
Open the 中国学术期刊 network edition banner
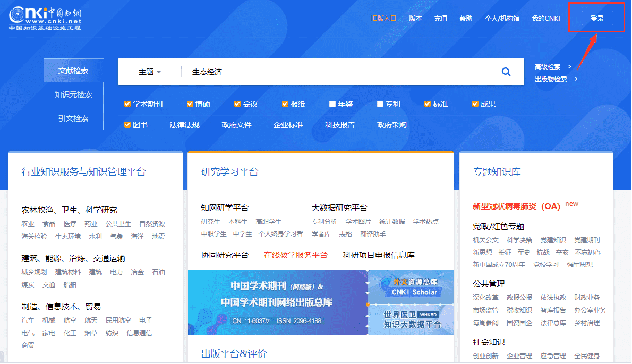277,302
